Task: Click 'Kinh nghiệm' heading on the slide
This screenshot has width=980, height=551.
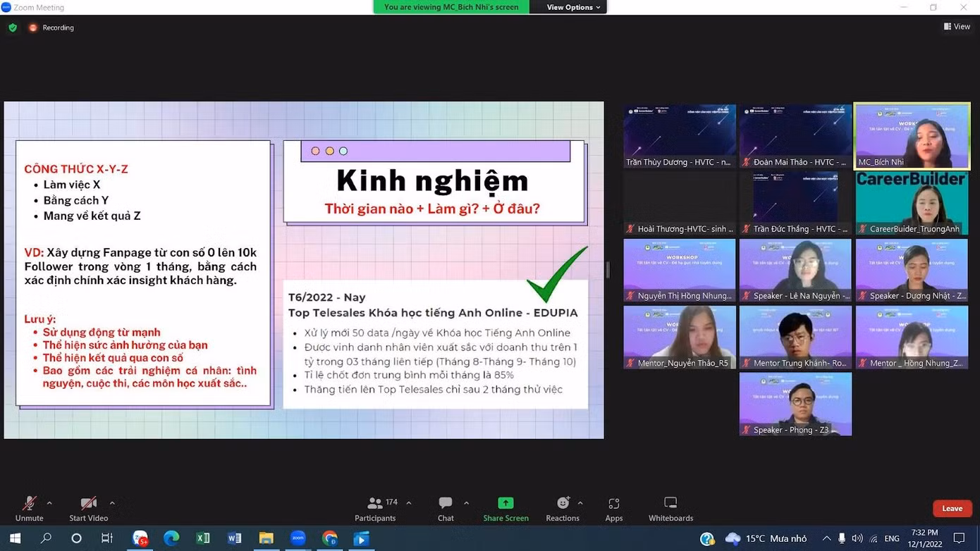Action: 432,181
